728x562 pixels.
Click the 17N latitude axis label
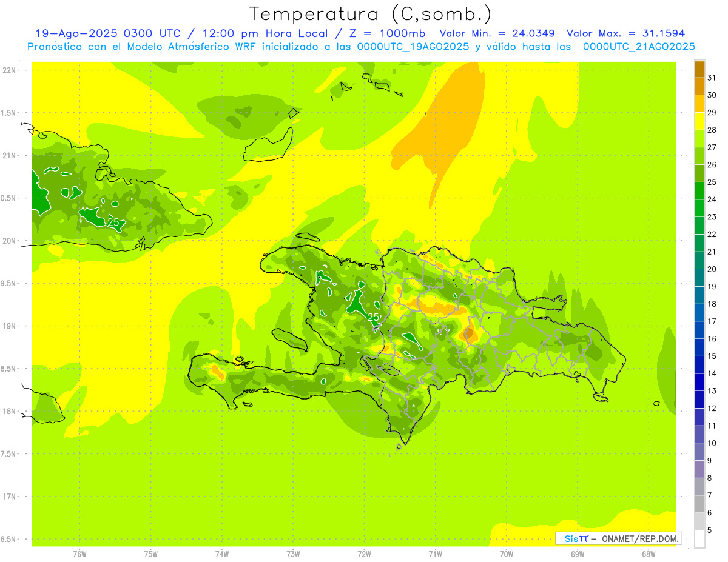coord(10,497)
